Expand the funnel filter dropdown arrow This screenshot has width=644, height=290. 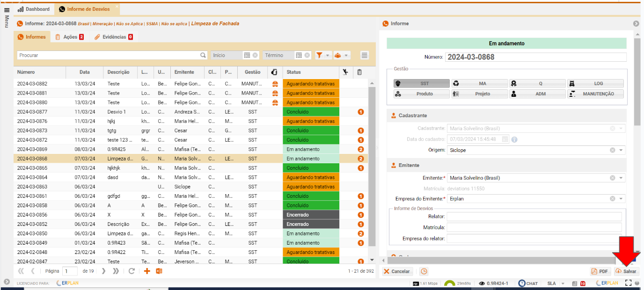click(328, 55)
